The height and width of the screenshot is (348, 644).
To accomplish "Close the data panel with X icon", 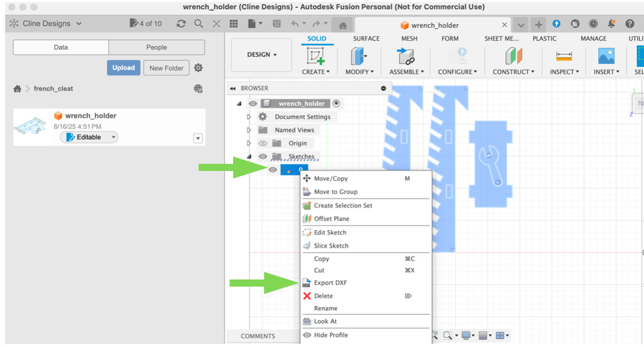I will 216,24.
